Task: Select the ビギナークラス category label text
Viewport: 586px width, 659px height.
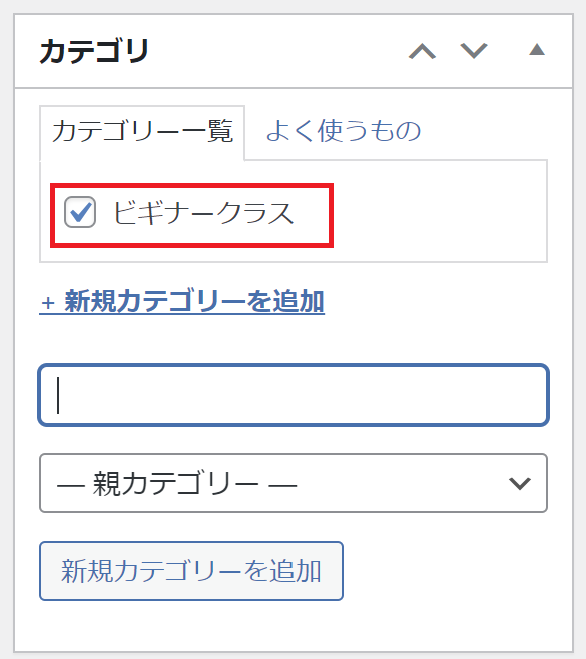Action: [x=203, y=213]
